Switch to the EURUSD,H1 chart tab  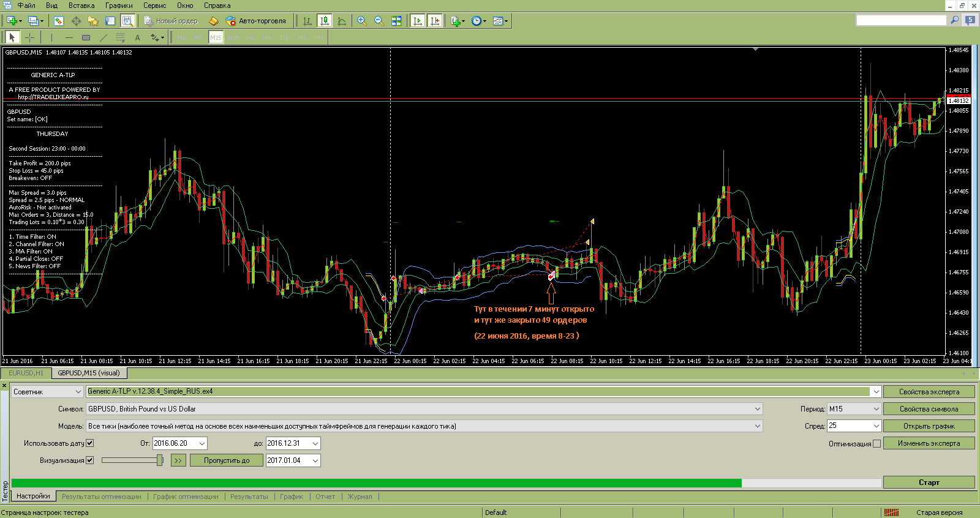26,373
